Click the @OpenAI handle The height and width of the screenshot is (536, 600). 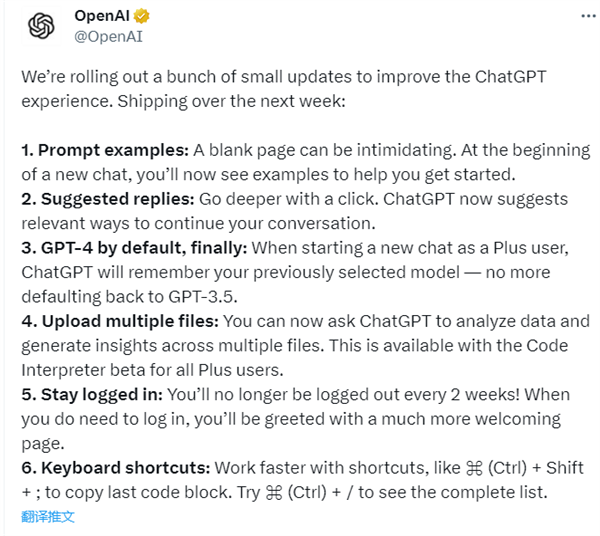click(x=107, y=36)
